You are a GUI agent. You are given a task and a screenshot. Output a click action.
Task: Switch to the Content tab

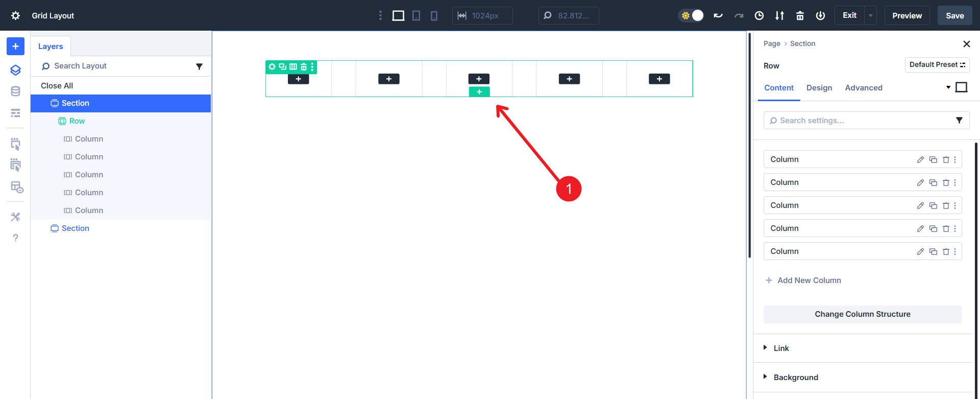(x=779, y=88)
